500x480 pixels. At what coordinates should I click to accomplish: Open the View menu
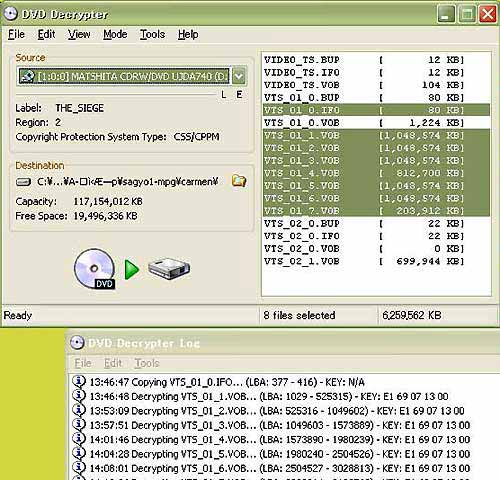point(79,34)
